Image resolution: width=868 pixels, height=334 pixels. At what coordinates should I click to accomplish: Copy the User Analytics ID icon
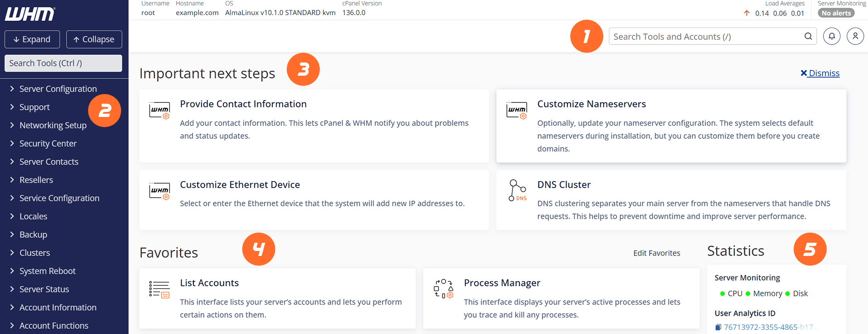718,327
